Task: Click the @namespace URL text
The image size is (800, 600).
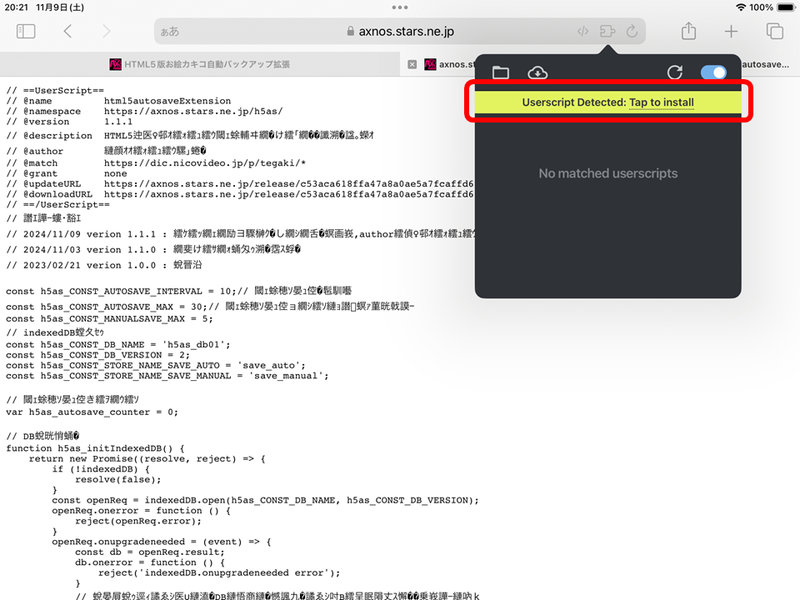Action: [193, 111]
